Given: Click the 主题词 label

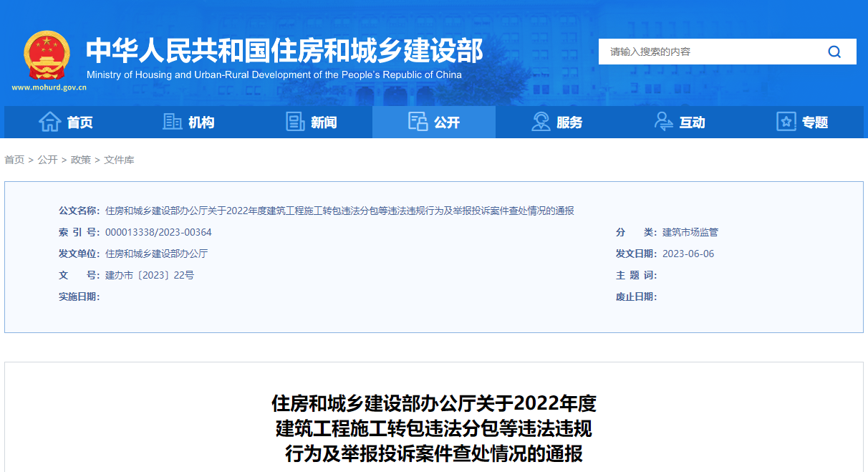Looking at the screenshot, I should pos(636,275).
